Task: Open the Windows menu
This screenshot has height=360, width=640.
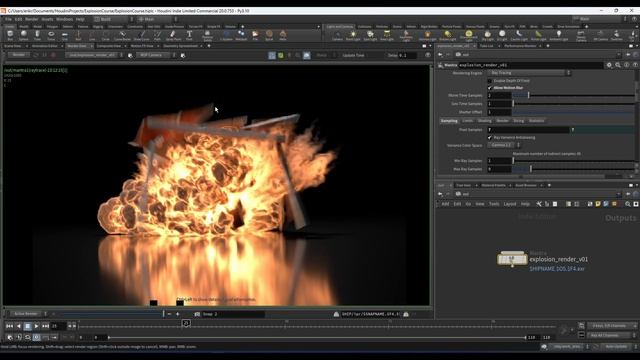Action: (x=64, y=19)
